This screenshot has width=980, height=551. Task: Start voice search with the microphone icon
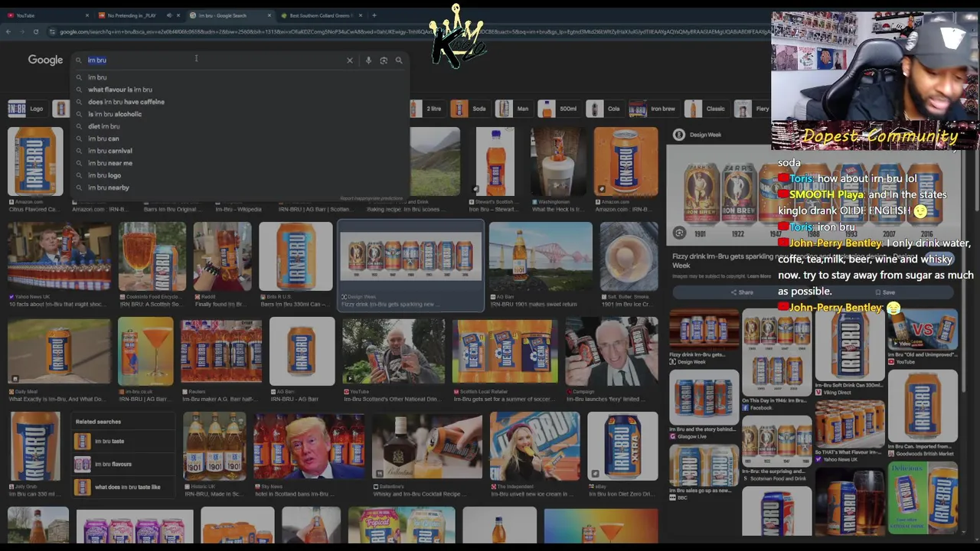368,60
